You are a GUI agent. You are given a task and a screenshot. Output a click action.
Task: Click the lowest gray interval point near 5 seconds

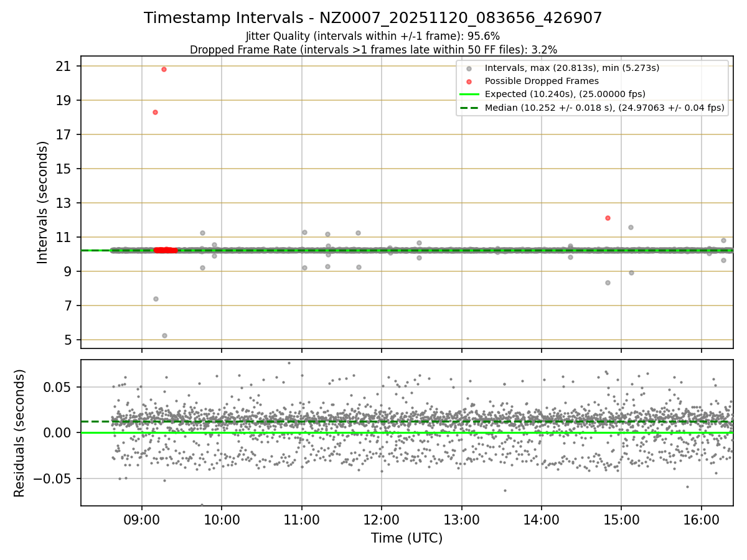164,335
